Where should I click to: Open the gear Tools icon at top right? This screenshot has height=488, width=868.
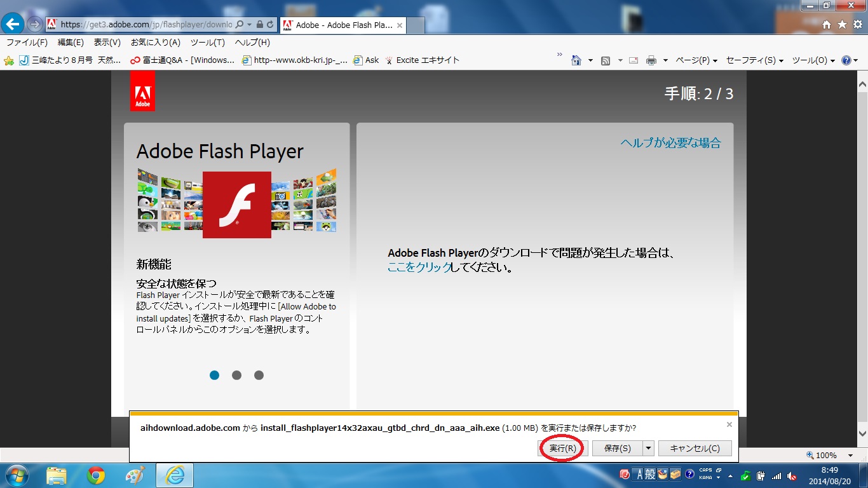click(858, 24)
